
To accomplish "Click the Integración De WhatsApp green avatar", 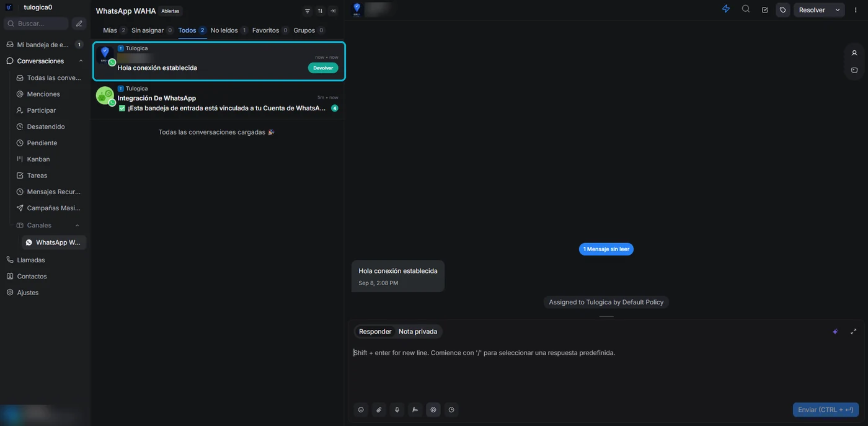I will pos(105,95).
